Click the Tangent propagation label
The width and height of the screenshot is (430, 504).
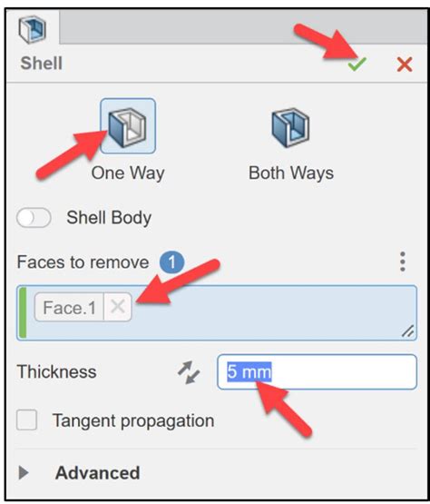pos(133,420)
